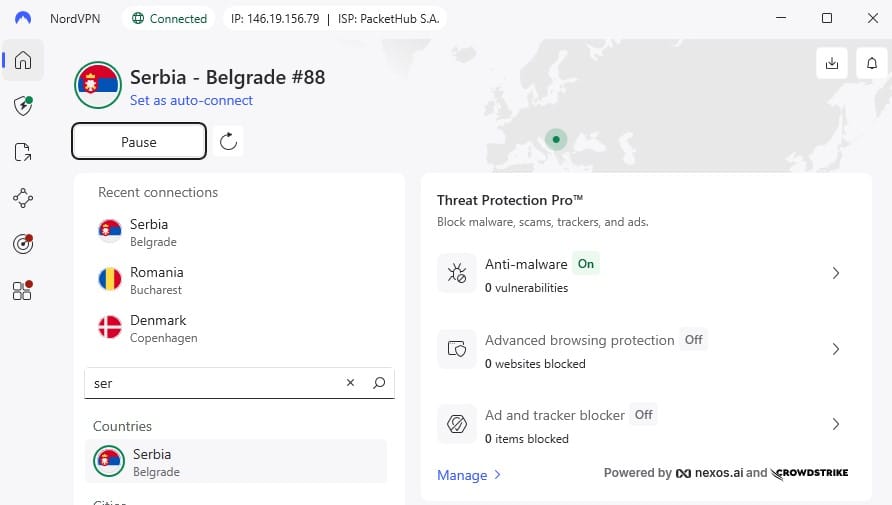Open the apps grid sidebar icon
This screenshot has width=892, height=505.
[23, 290]
